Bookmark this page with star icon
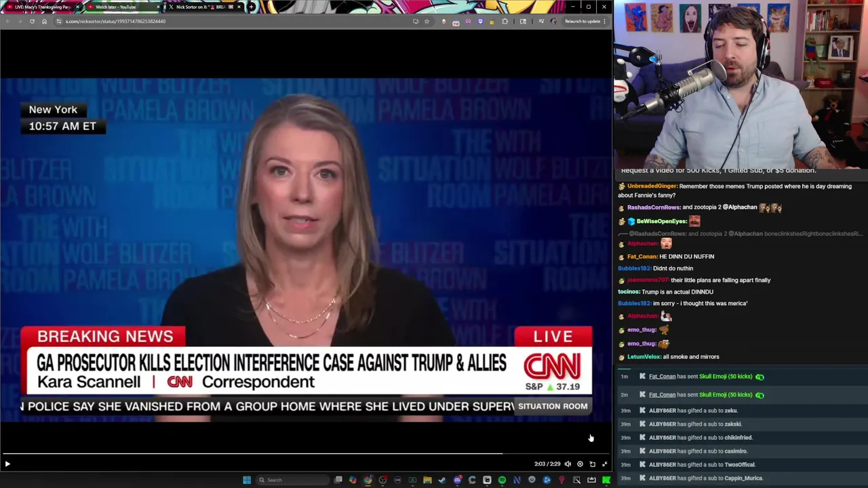Viewport: 868px width, 488px height. click(427, 21)
